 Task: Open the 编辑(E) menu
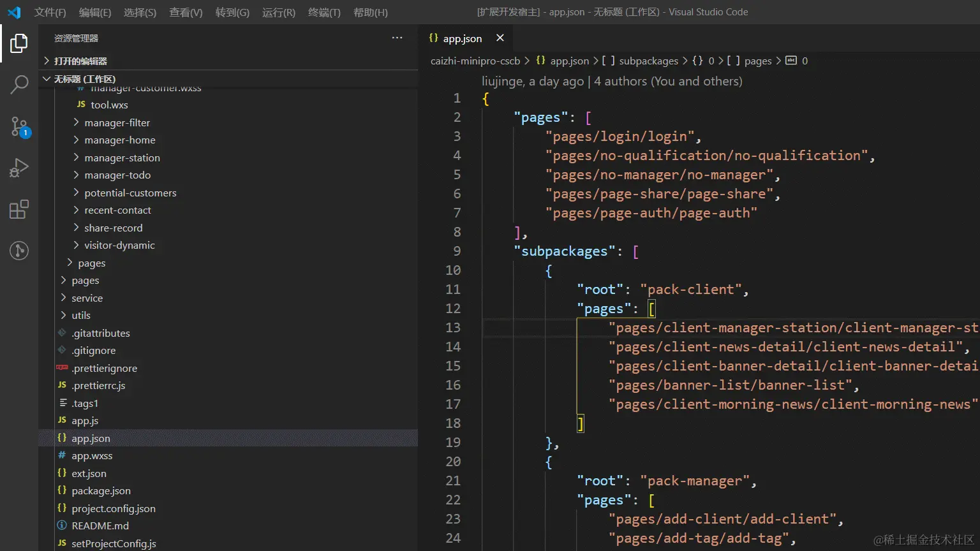[95, 12]
